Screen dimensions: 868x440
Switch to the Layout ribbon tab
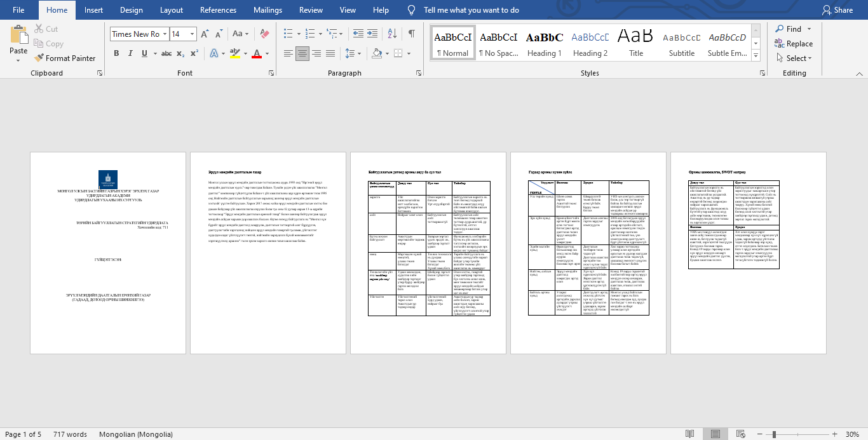[x=171, y=10]
